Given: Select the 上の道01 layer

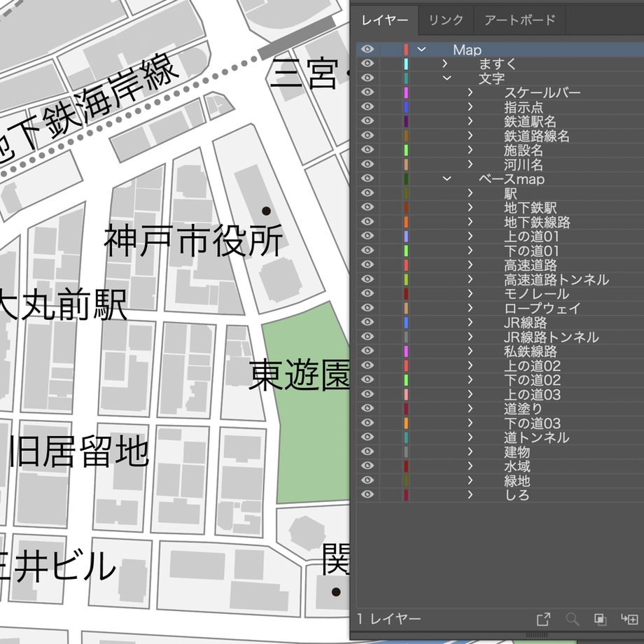Looking at the screenshot, I should pos(531,236).
